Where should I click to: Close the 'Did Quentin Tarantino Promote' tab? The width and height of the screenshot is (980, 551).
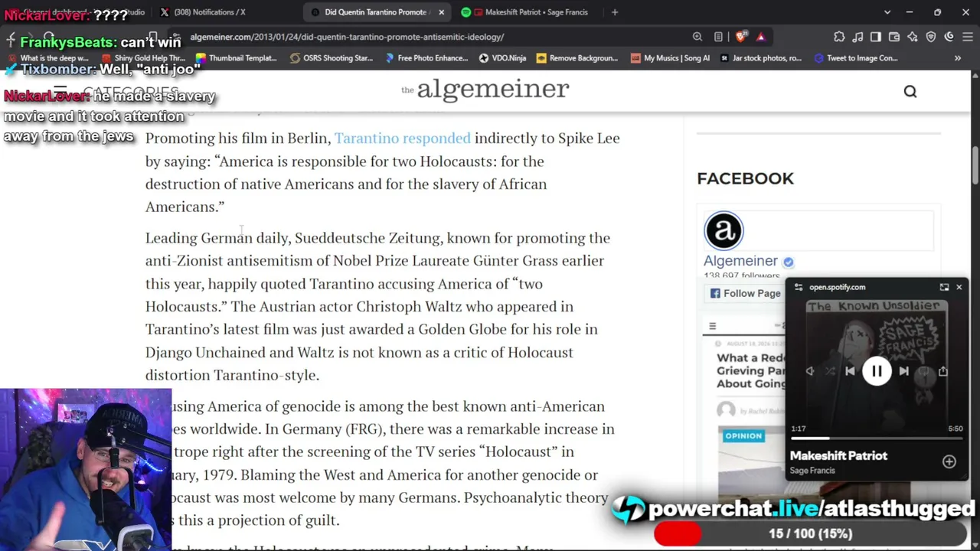[441, 12]
